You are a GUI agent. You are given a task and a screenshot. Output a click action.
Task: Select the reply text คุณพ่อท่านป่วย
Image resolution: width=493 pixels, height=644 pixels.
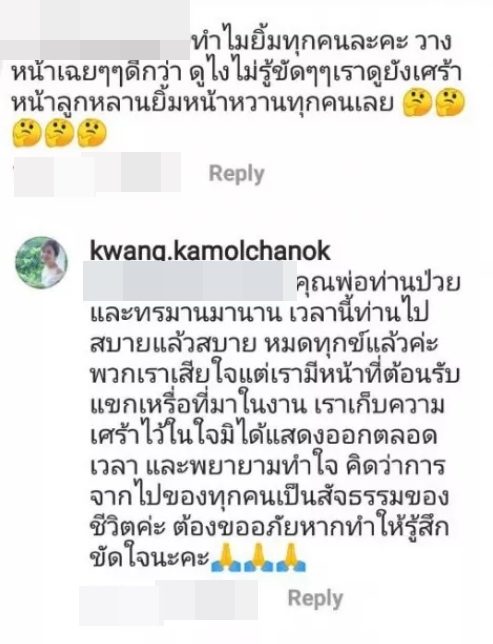click(x=378, y=283)
